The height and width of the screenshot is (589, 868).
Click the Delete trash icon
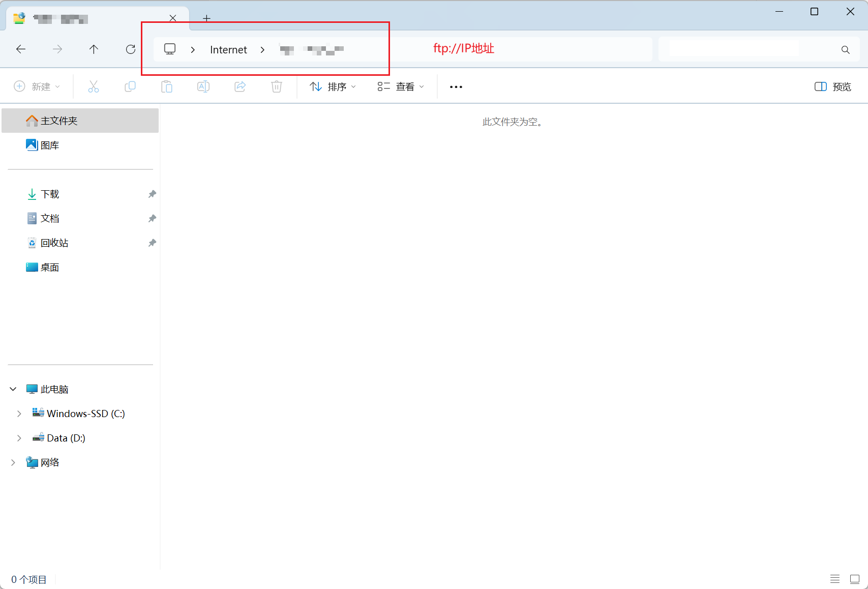(277, 86)
